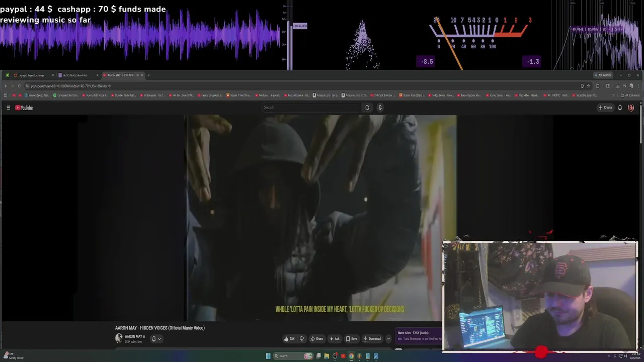Viewport: 644px width, 362px height.
Task: Open the Chrome downloads icon
Action: (618, 86)
